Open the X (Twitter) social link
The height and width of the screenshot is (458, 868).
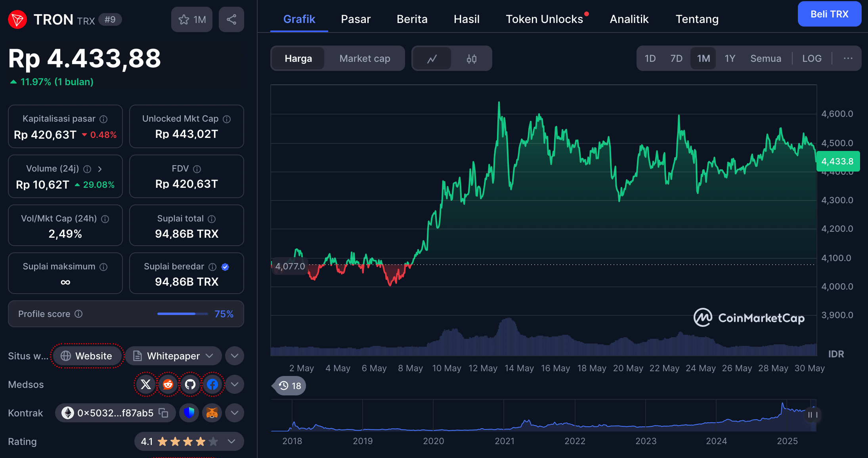[146, 384]
